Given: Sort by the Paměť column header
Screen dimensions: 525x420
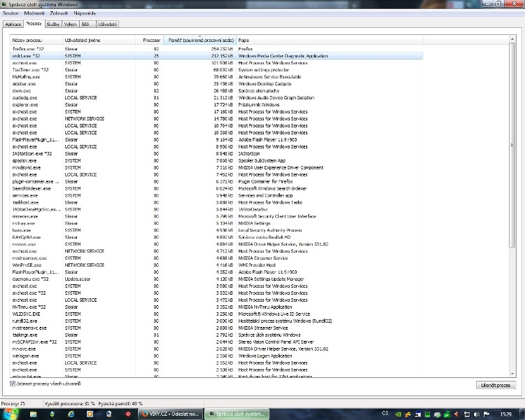Looking at the screenshot, I should [x=199, y=41].
